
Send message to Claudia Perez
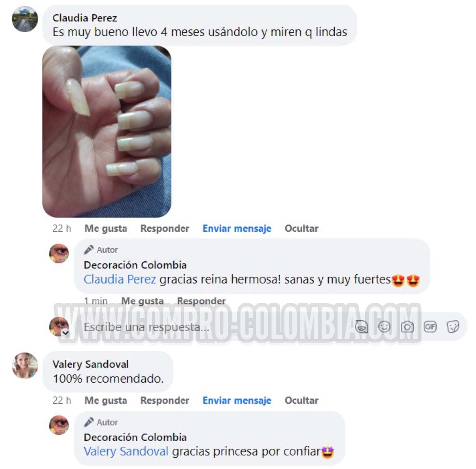[237, 228]
